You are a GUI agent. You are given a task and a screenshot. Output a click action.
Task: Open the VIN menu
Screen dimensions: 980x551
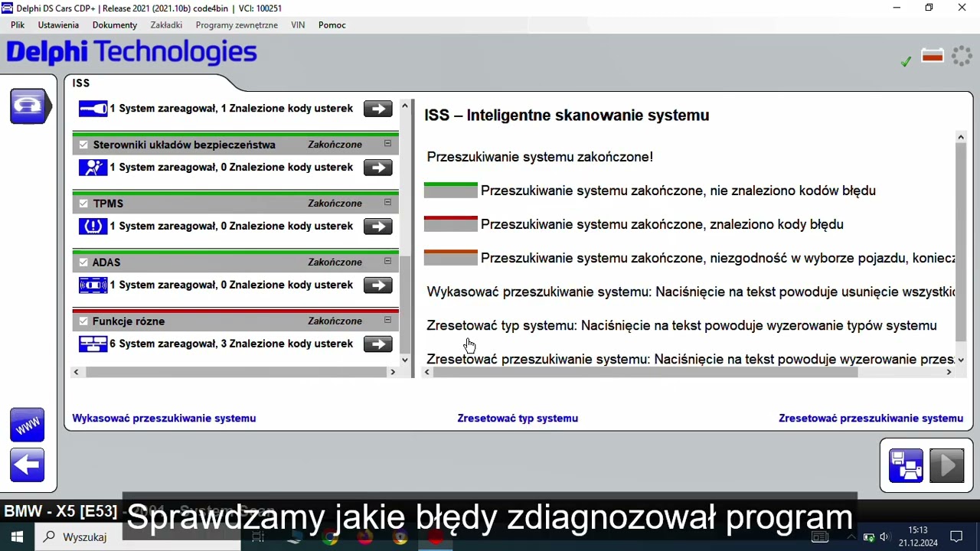[298, 25]
